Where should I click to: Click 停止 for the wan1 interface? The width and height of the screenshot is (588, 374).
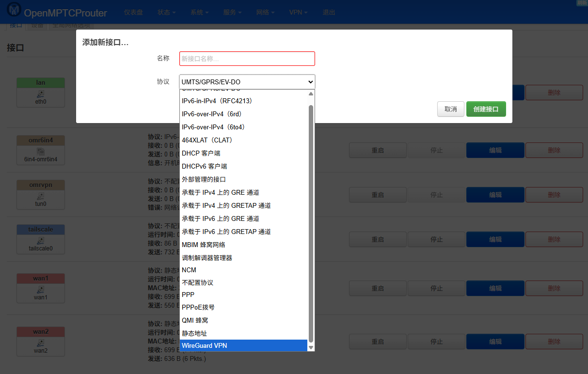[x=436, y=288]
